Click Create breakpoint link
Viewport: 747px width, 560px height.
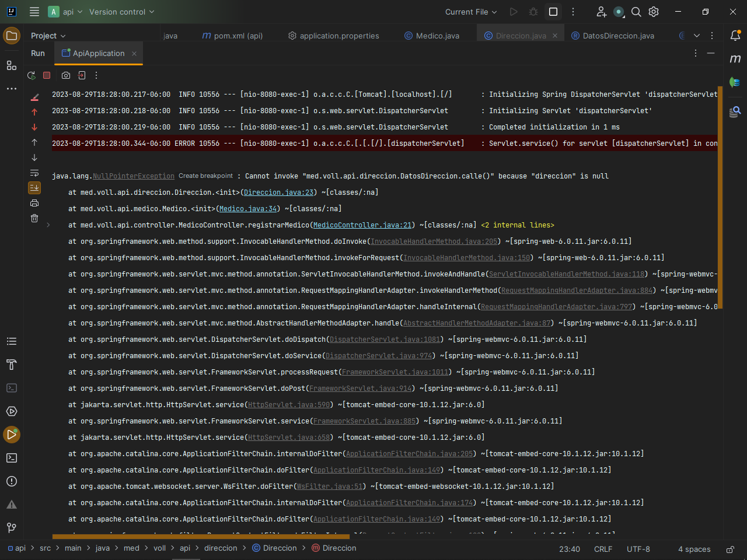coord(205,176)
